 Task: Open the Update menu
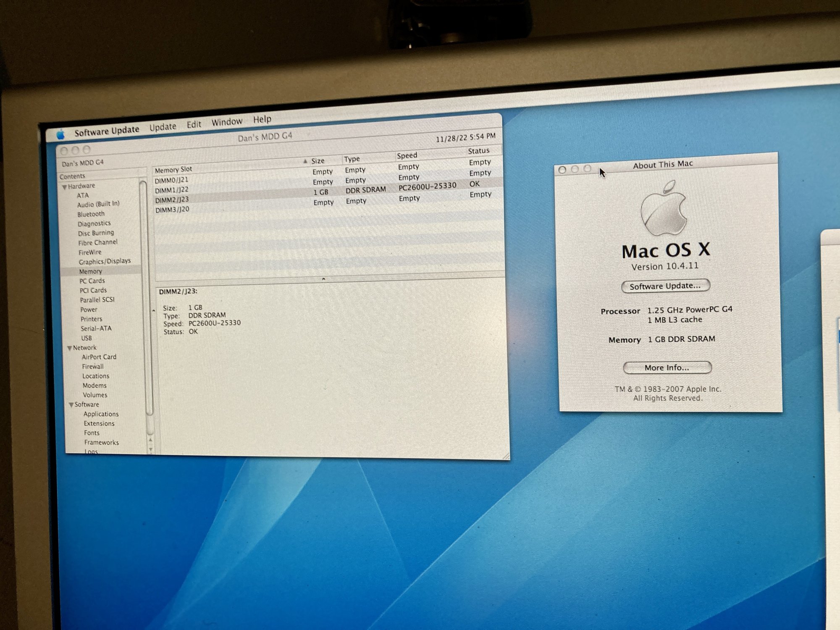163,127
